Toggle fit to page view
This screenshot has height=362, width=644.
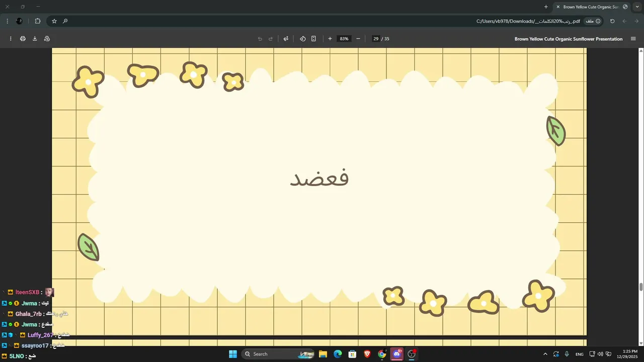[x=313, y=39]
